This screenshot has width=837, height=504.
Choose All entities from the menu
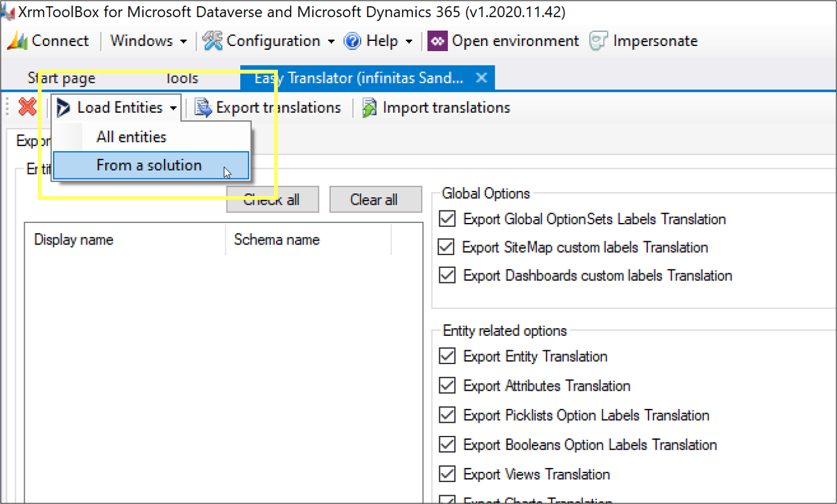[151, 137]
